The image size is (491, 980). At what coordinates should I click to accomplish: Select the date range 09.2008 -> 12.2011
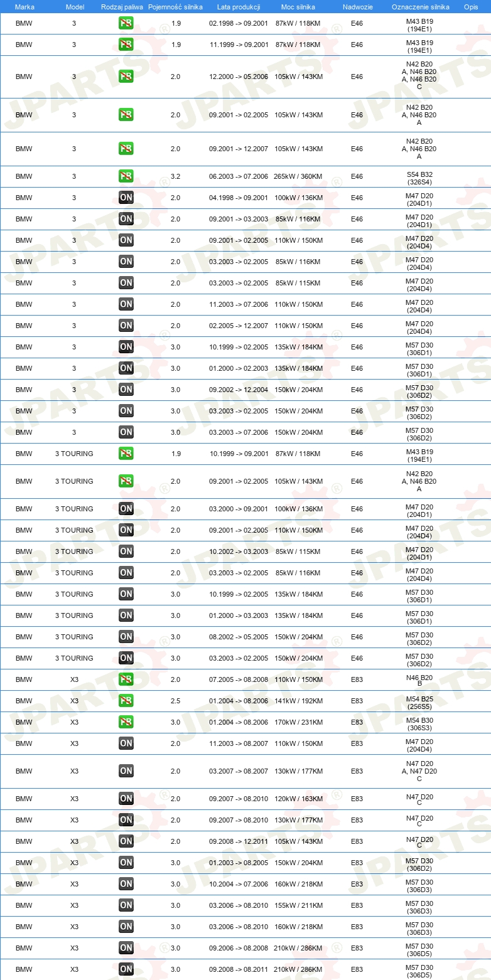coord(239,841)
